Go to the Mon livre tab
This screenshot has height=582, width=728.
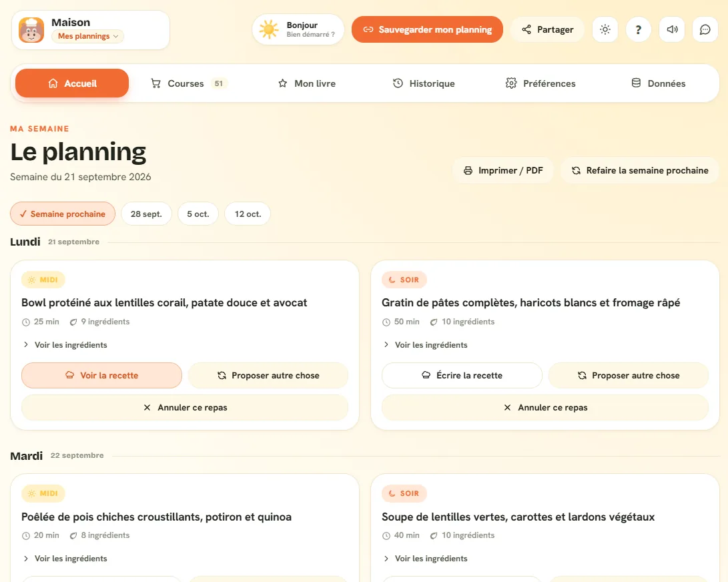[x=307, y=83]
